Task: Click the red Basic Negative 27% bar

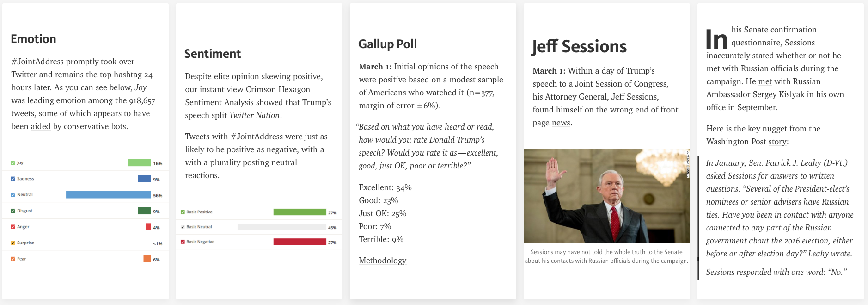Action: [300, 242]
